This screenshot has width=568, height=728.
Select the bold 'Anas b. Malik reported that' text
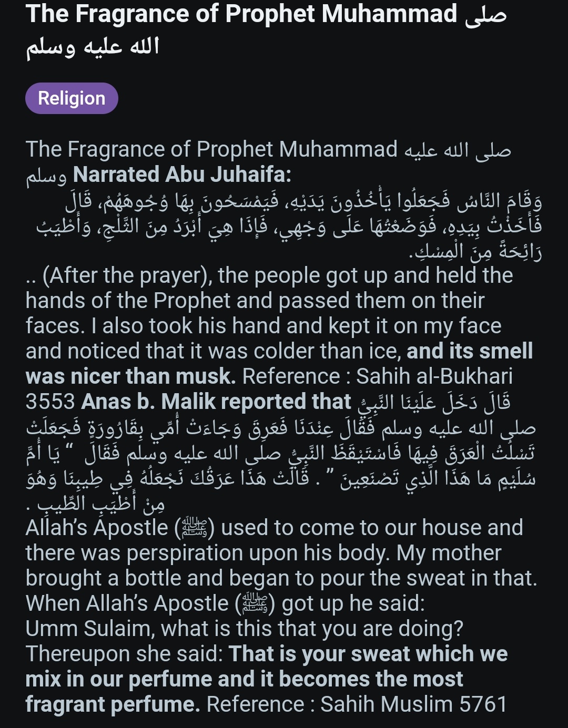(x=216, y=402)
